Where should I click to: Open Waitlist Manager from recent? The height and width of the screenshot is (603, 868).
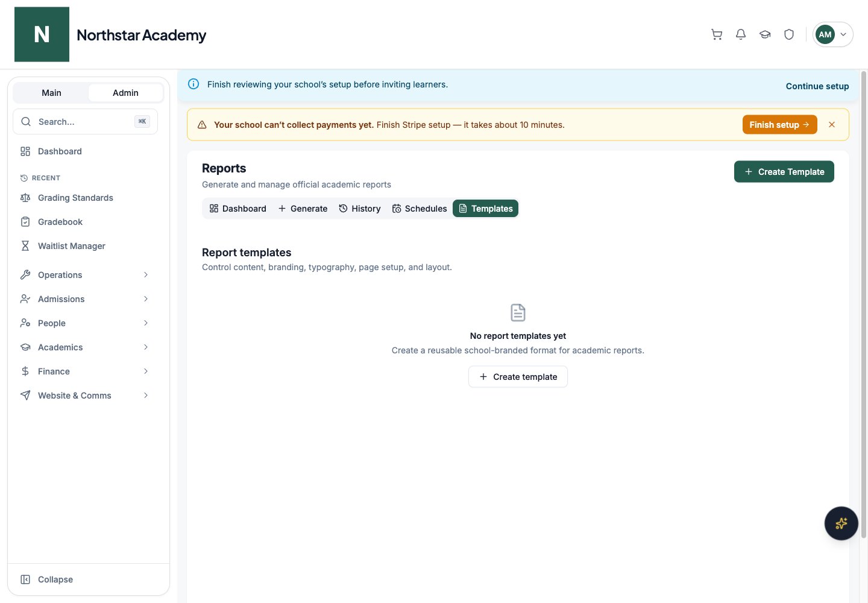84,246
